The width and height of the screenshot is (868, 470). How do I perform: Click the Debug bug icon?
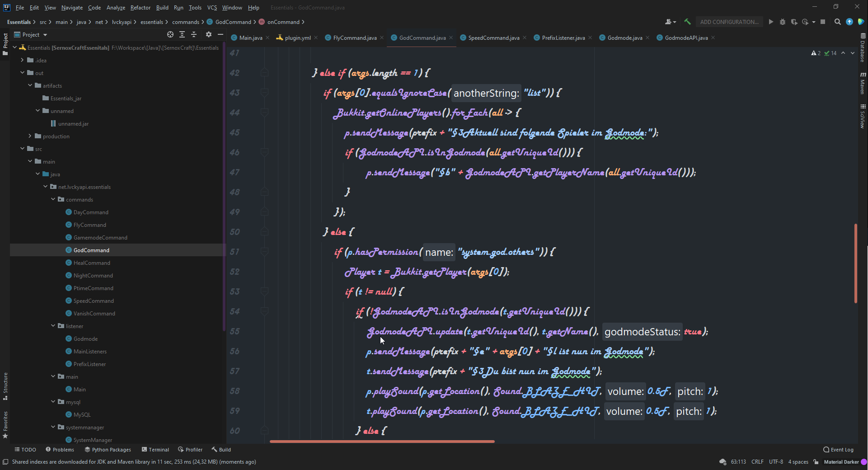pos(783,22)
